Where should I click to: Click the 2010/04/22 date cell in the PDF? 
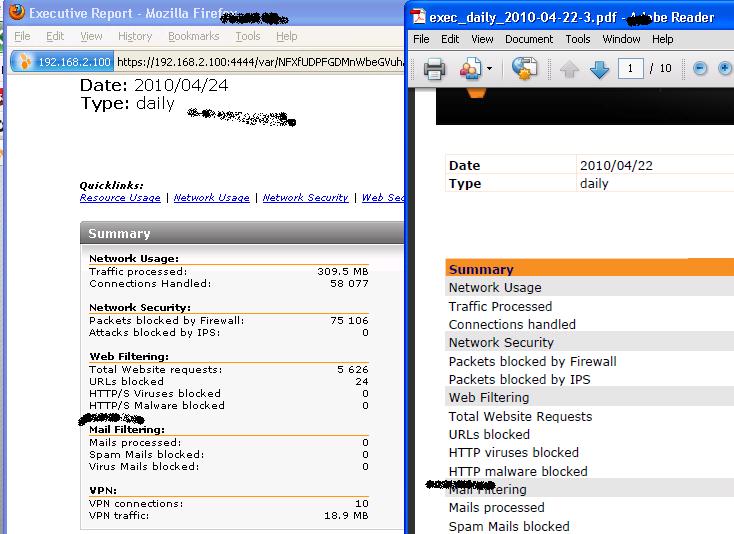point(616,166)
